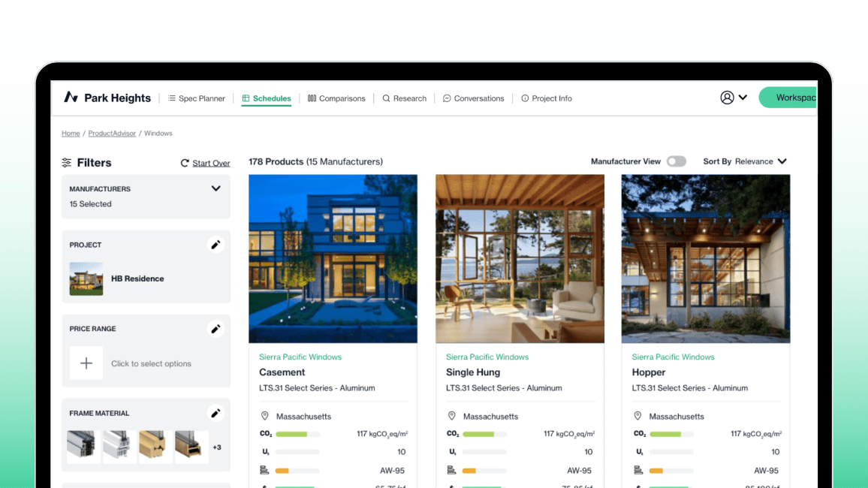Viewport: 868px width, 488px height.
Task: Open the Comparisons tab
Action: pos(336,98)
